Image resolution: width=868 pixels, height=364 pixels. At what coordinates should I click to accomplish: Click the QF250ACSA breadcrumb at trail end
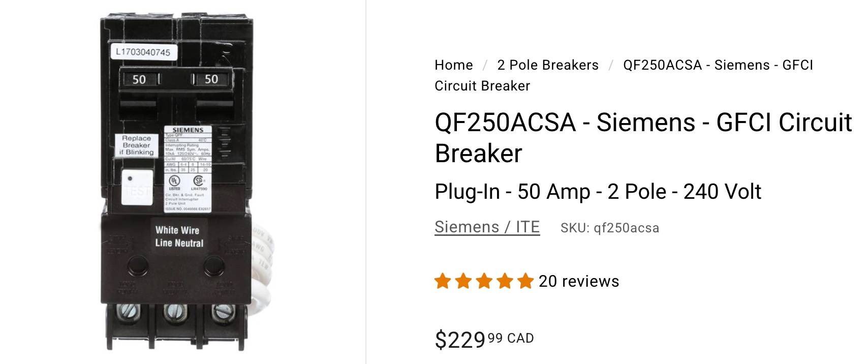click(x=718, y=65)
